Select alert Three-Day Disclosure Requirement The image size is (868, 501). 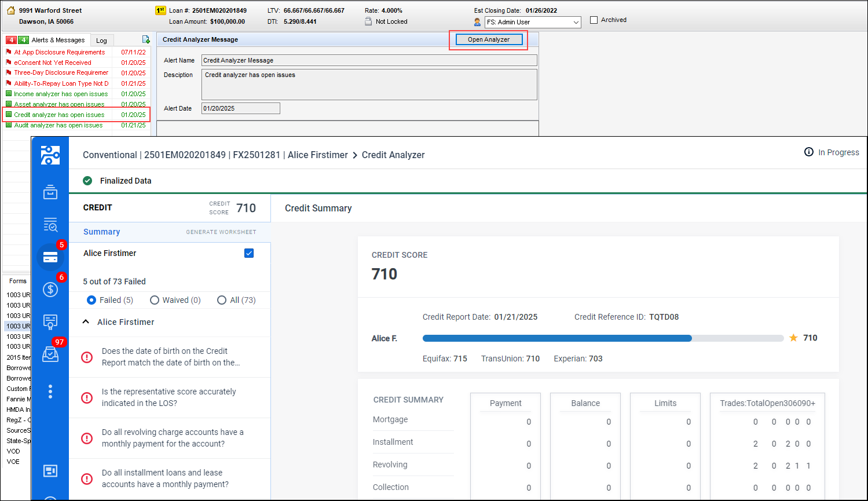point(76,73)
